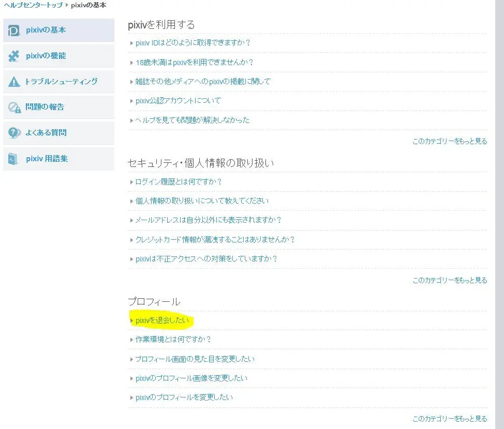The width and height of the screenshot is (504, 429).
Task: Open 'メールアドレスは自分以外にも表示されますか？' link
Action: (209, 220)
